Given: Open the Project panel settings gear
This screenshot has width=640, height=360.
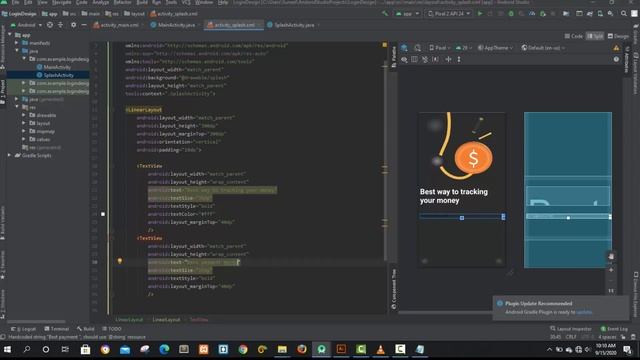Looking at the screenshot, I should 73,25.
